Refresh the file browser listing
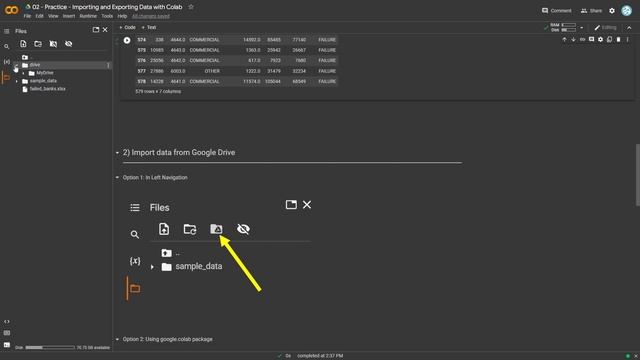 (x=38, y=44)
